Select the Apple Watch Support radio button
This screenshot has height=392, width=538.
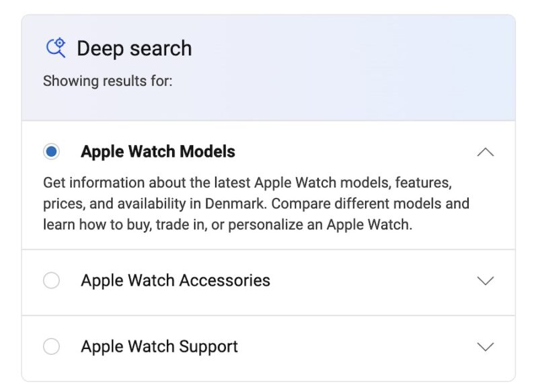pyautogui.click(x=52, y=346)
